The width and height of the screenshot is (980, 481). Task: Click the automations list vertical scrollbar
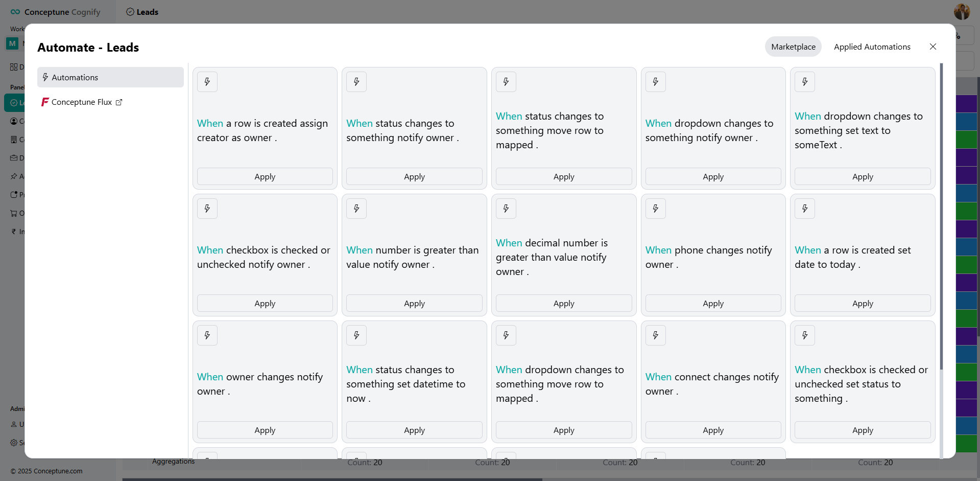(x=941, y=215)
